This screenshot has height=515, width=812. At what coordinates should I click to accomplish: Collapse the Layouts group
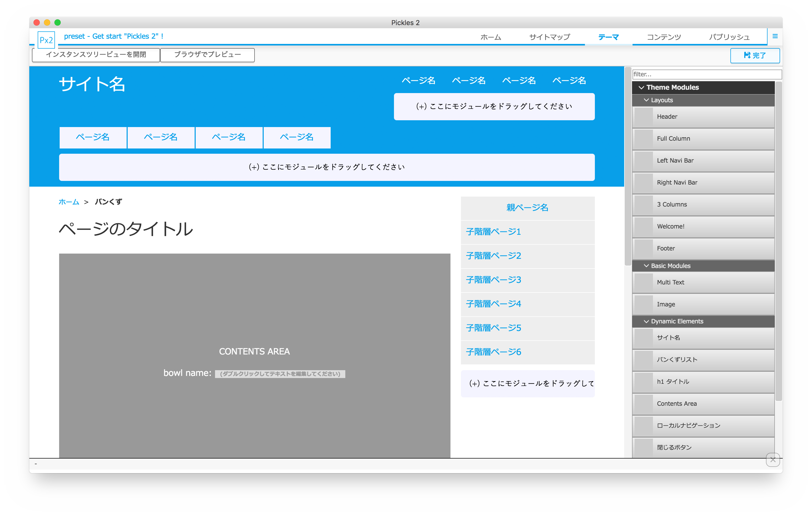[646, 100]
